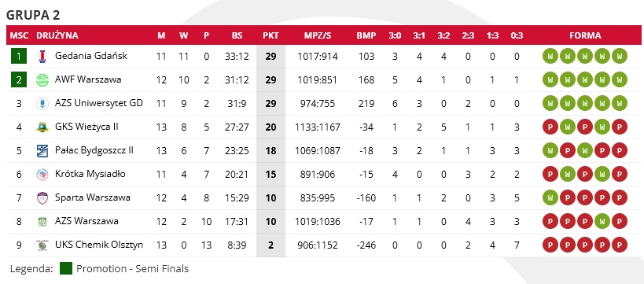Click the UKS Chemik Olsztyn logo
This screenshot has width=644, height=284.
click(42, 245)
